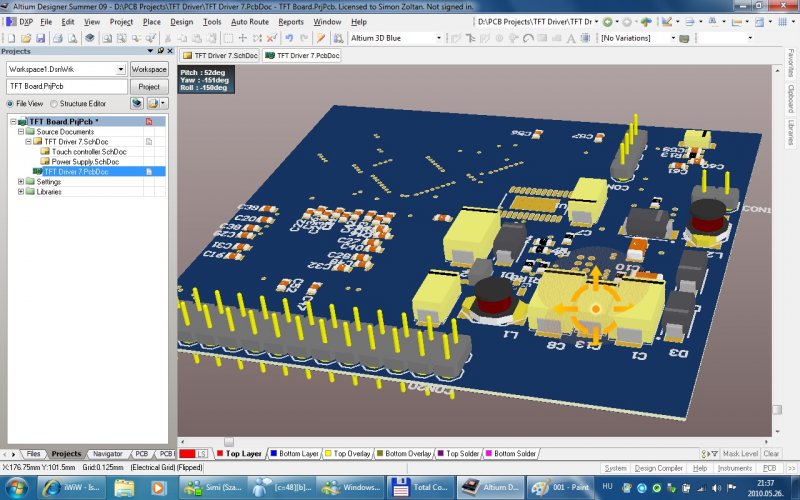The width and height of the screenshot is (800, 500).
Task: Open the Navigator panel tab
Action: point(107,454)
